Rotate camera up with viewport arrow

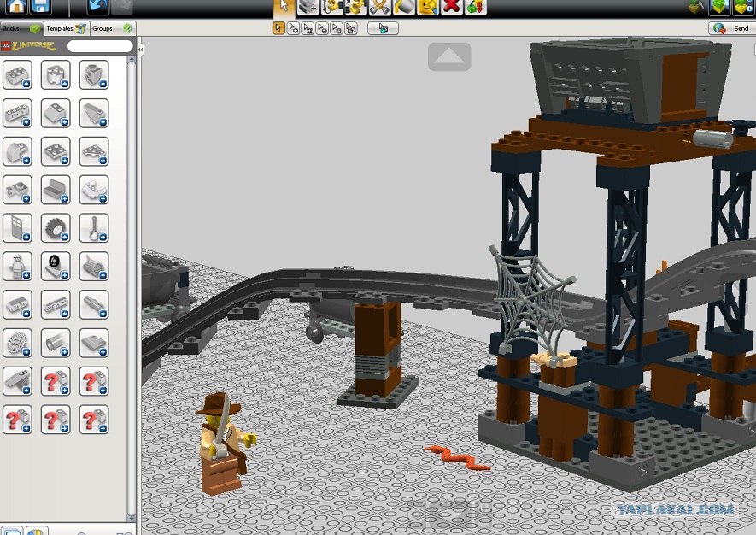[x=449, y=57]
